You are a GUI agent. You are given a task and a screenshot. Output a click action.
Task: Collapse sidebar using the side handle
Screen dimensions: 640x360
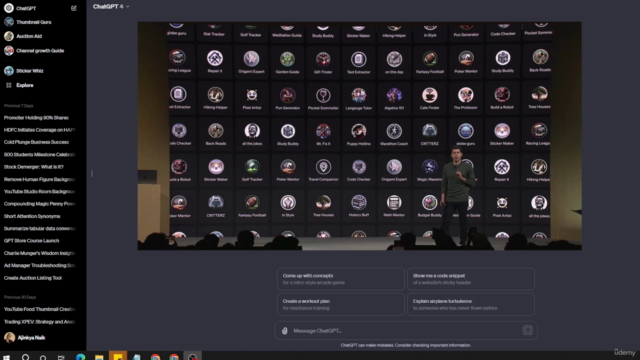92,173
